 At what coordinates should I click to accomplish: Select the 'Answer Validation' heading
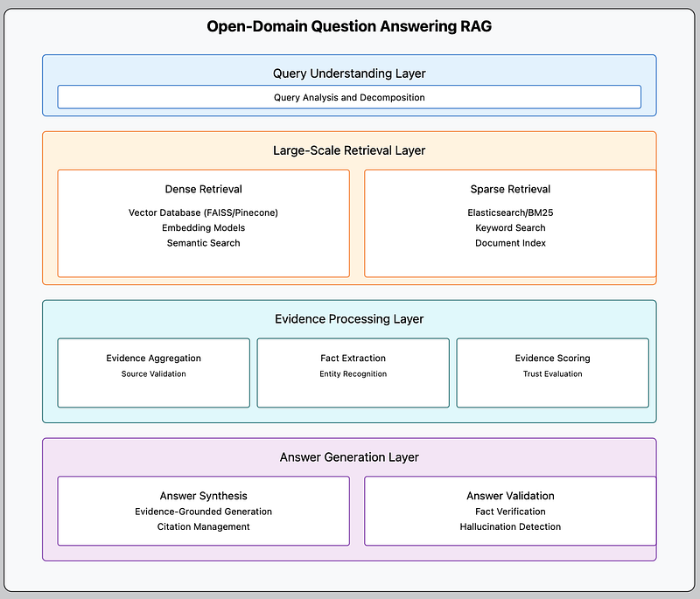510,496
